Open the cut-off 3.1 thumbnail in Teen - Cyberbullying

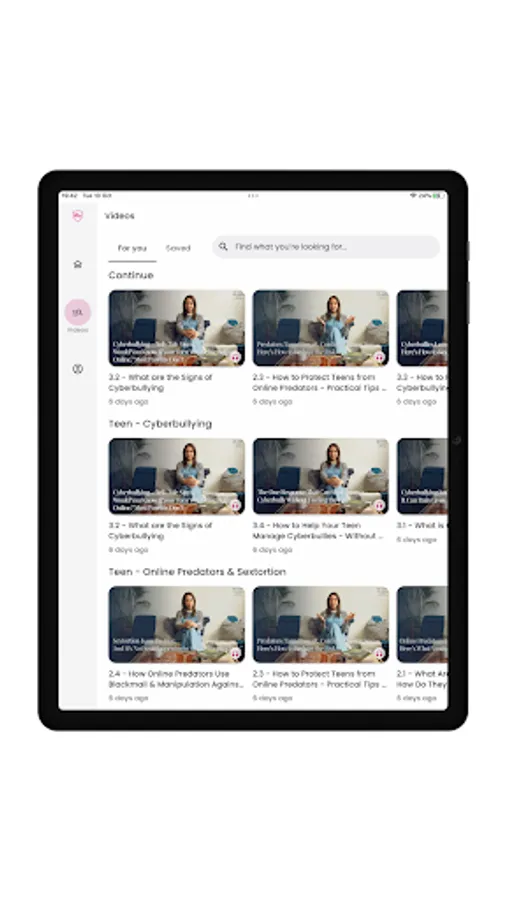pyautogui.click(x=422, y=476)
